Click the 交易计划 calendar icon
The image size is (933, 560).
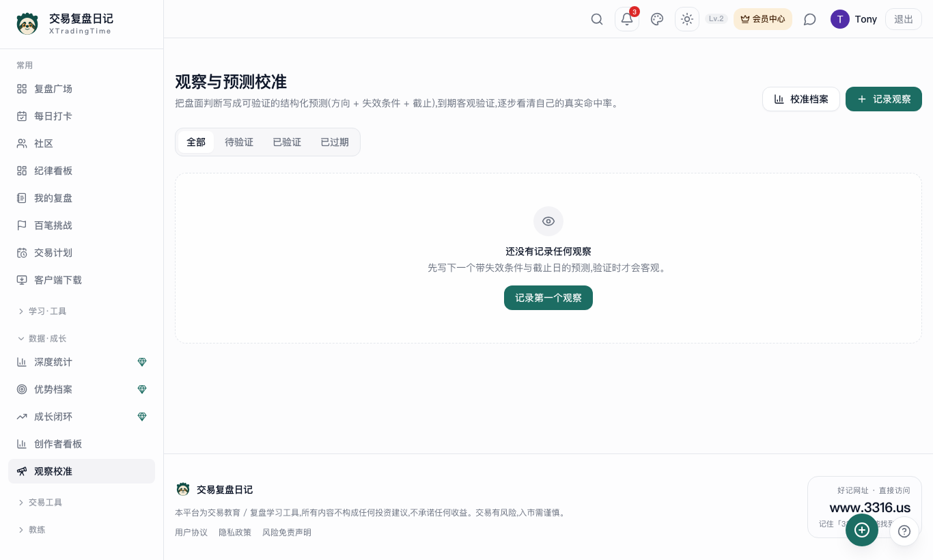click(22, 253)
